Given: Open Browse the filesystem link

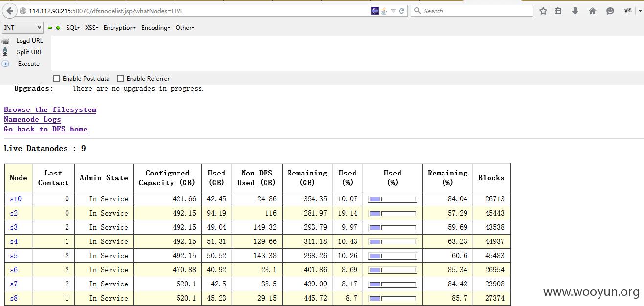Looking at the screenshot, I should point(50,109).
